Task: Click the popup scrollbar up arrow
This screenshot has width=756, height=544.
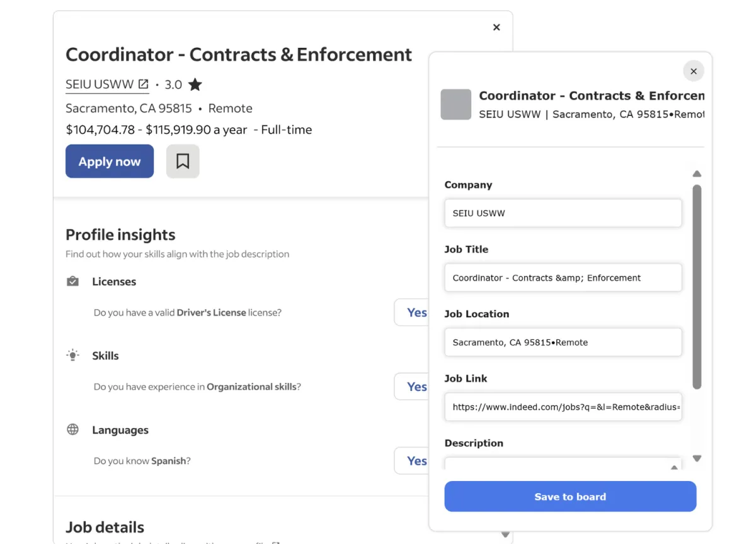Action: 697,174
